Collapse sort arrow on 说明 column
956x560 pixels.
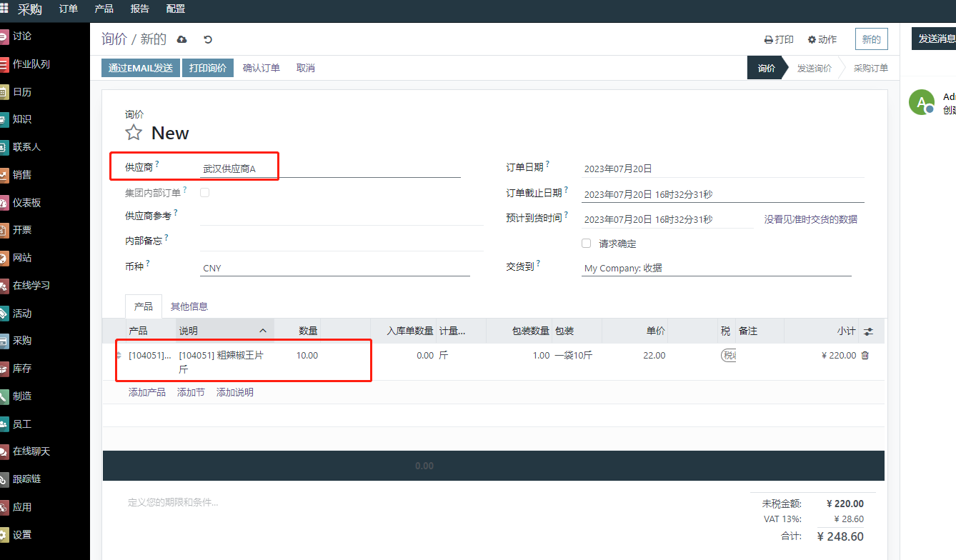coord(262,331)
